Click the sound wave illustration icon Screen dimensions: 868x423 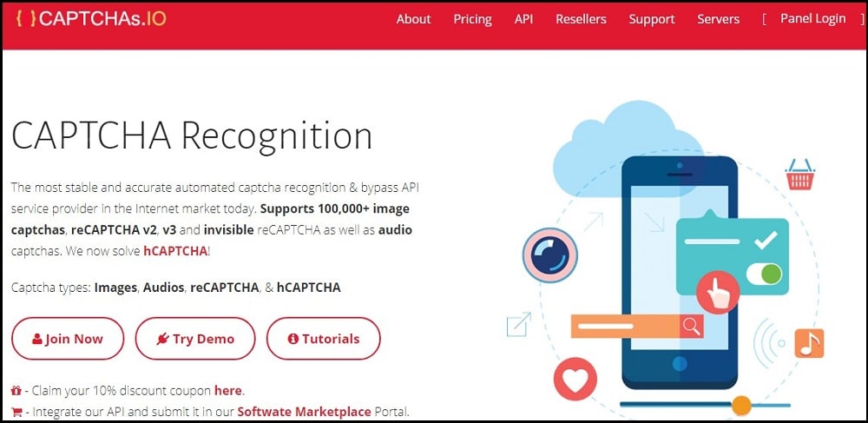pyautogui.click(x=769, y=343)
